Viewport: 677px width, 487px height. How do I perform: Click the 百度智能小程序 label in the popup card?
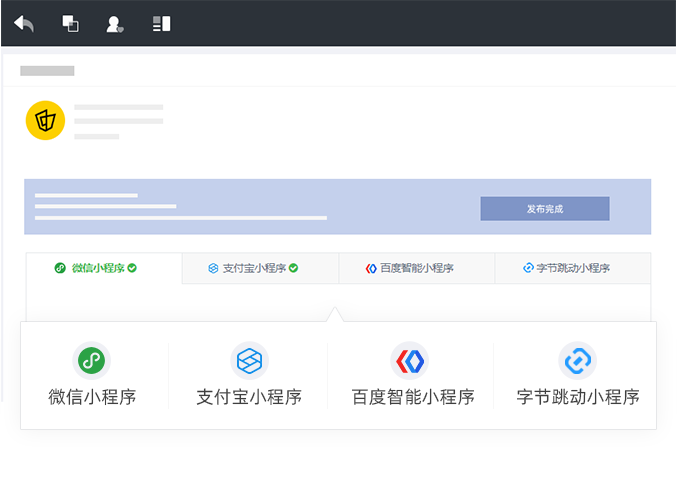(412, 397)
